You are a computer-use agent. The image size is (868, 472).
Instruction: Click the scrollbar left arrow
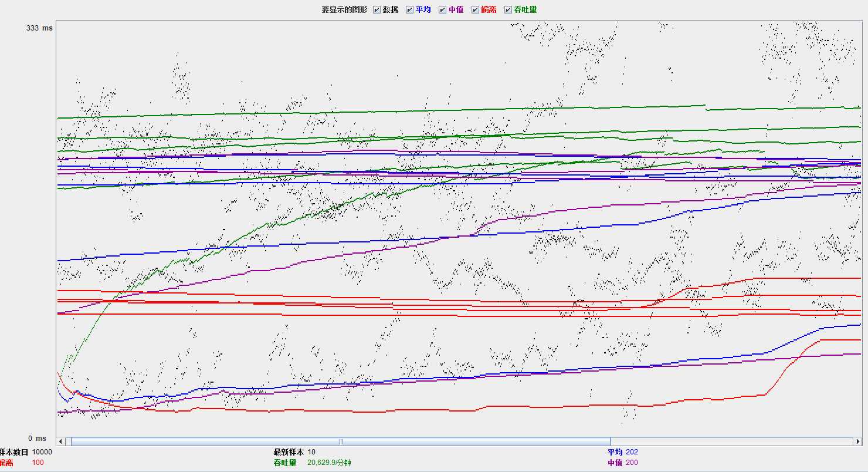point(61,441)
